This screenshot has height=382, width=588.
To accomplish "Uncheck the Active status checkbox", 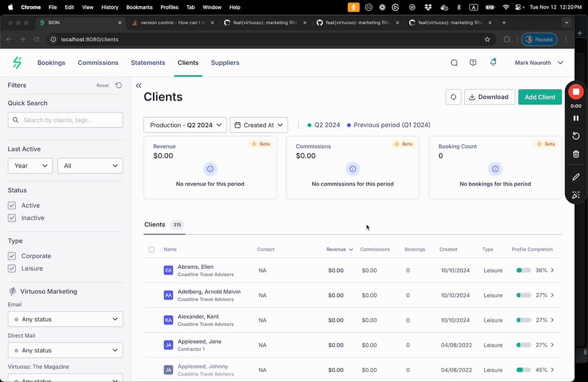I will (x=12, y=205).
